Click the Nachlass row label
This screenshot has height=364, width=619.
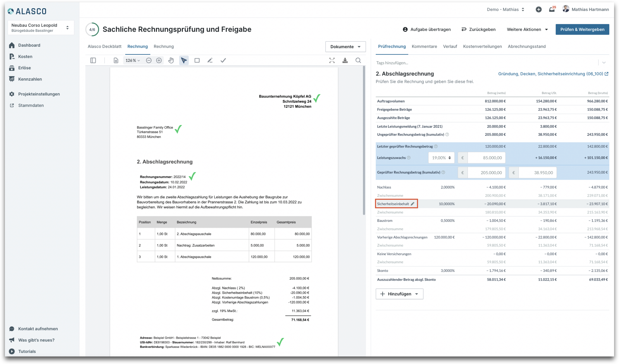click(x=384, y=187)
